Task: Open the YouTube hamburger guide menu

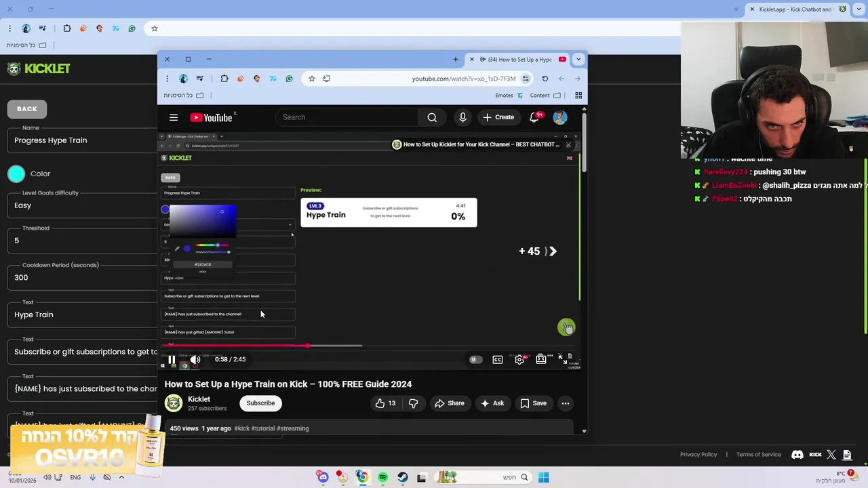Action: 174,117
